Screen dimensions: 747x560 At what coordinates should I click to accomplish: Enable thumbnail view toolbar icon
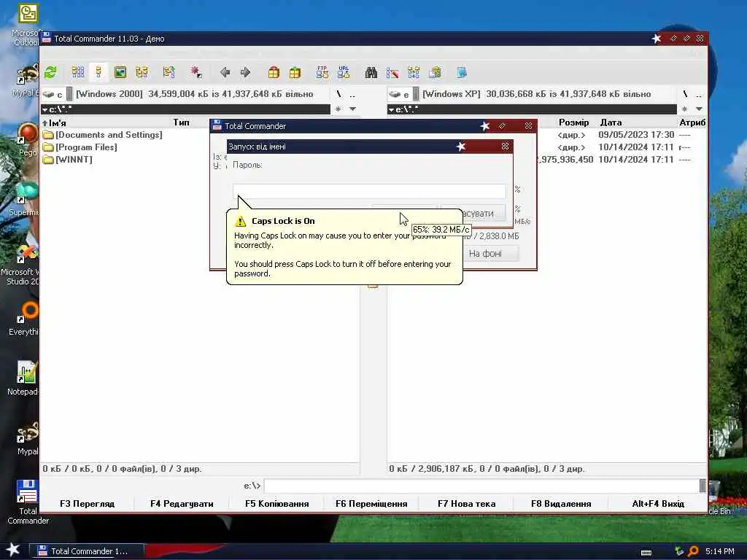pos(120,72)
